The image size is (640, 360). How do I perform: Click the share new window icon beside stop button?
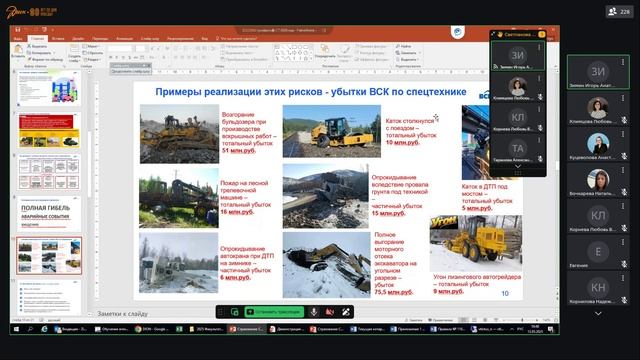[235, 312]
